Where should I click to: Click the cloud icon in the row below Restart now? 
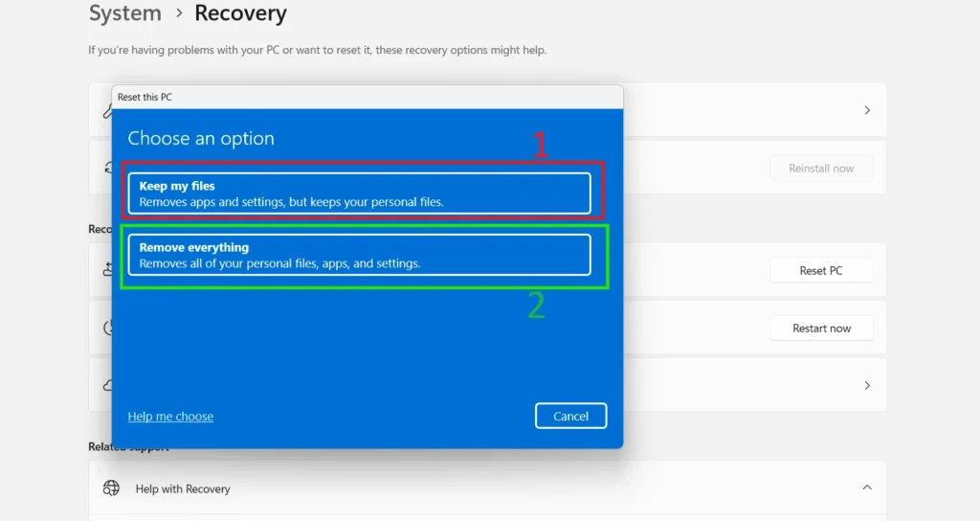(x=107, y=385)
